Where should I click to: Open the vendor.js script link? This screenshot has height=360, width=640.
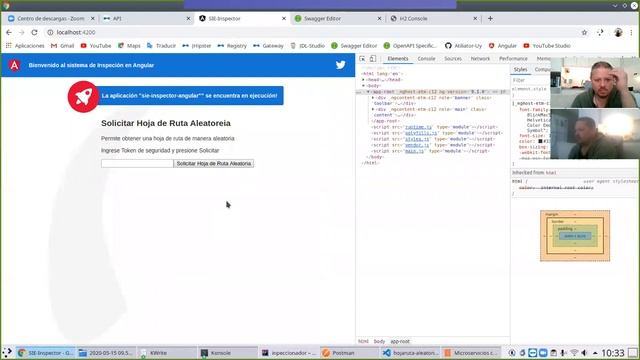pyautogui.click(x=417, y=145)
